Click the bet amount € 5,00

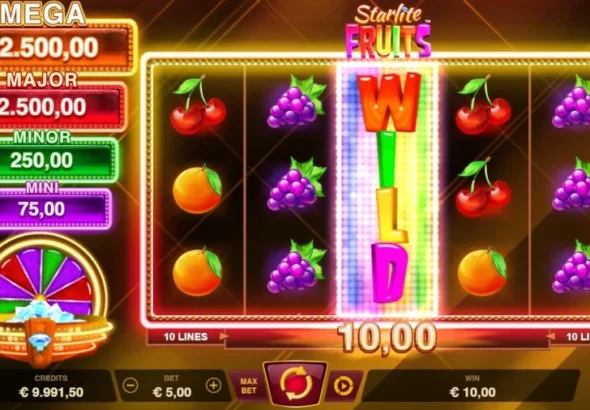tap(172, 393)
